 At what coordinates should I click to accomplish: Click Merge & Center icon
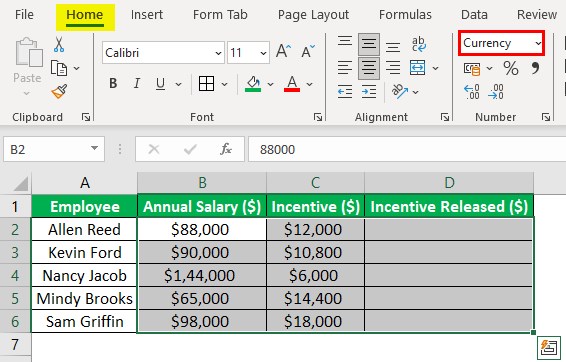(417, 68)
